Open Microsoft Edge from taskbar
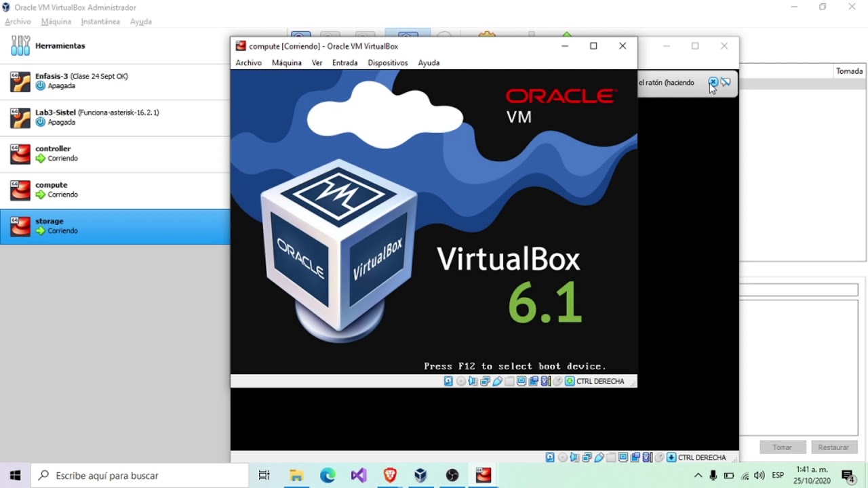 (x=328, y=475)
